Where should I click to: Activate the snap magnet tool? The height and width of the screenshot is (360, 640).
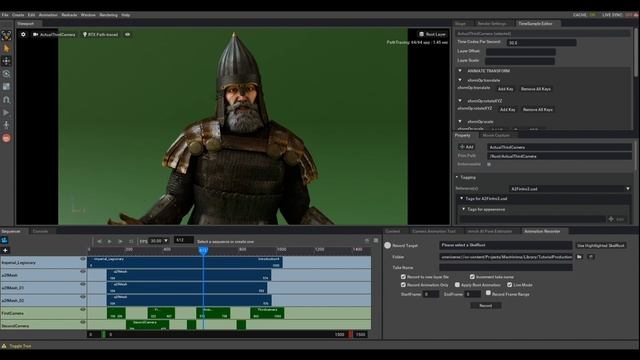coord(6,100)
